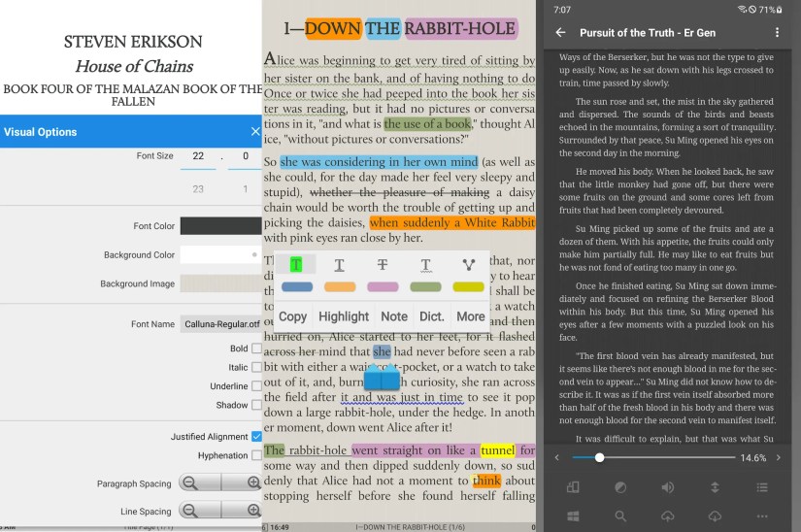Image resolution: width=801 pixels, height=532 pixels.
Task: Enable the Hyphenation checkbox
Action: tap(257, 455)
